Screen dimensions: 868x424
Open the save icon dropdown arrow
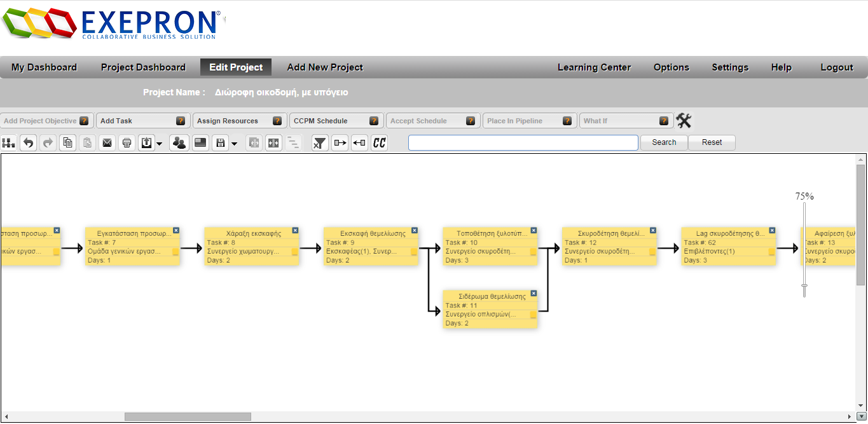coord(234,144)
